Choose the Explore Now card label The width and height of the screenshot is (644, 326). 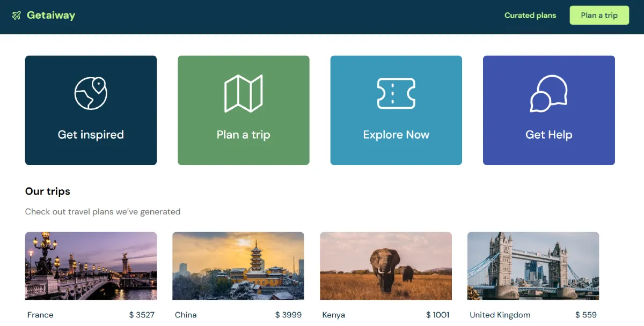coord(396,135)
